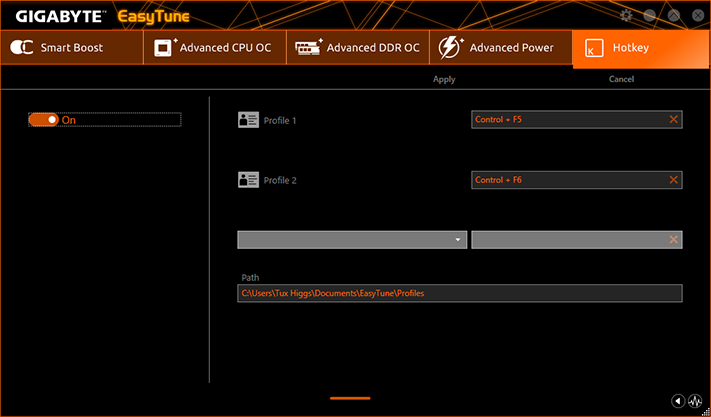Open the hardware monitor waveform icon

695,401
